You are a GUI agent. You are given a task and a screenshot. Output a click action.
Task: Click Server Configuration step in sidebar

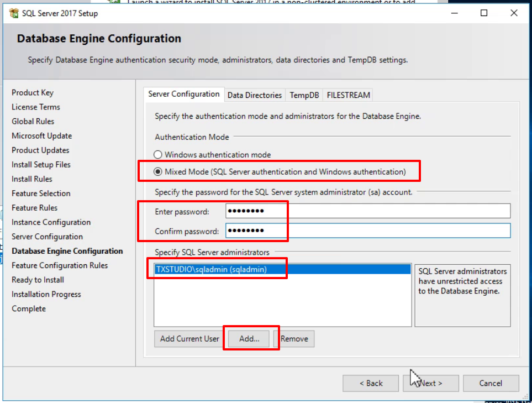click(x=47, y=237)
